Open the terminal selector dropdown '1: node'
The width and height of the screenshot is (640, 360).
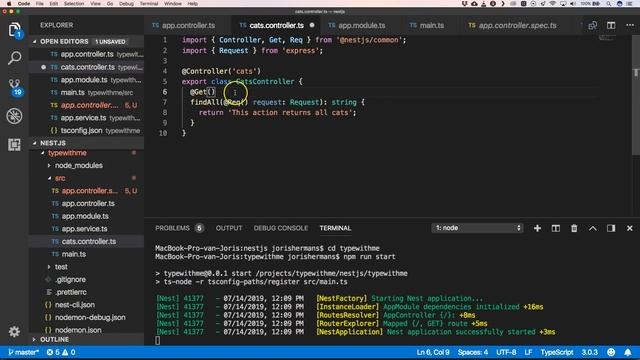[477, 228]
